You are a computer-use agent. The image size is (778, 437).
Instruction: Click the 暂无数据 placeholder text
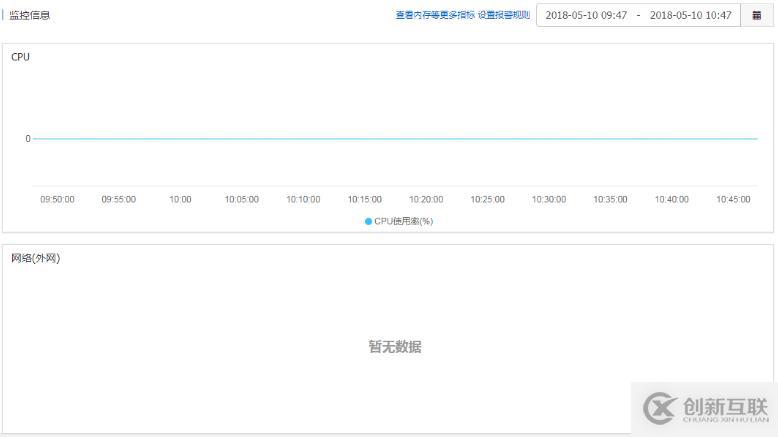tap(395, 347)
